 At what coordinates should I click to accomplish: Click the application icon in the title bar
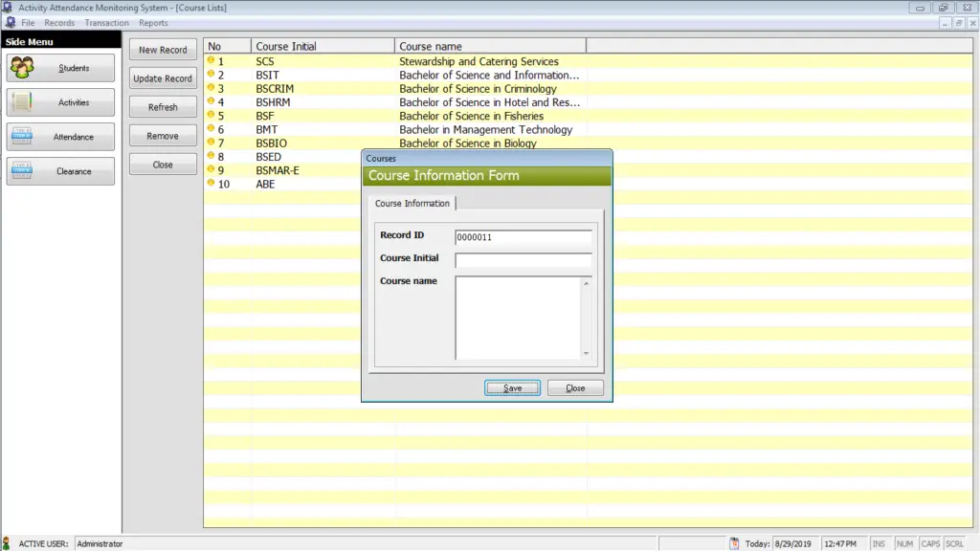[8, 7]
